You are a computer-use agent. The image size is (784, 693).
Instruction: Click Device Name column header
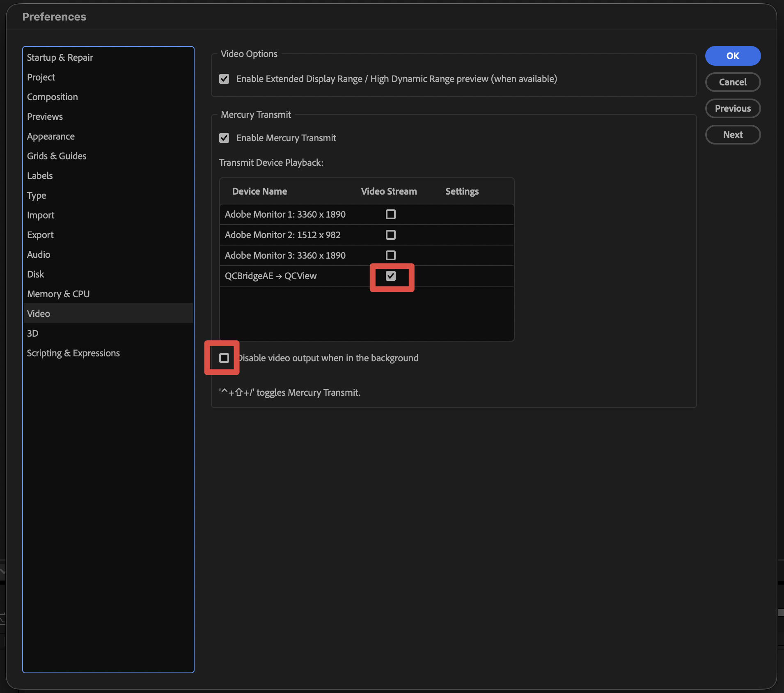pyautogui.click(x=259, y=191)
